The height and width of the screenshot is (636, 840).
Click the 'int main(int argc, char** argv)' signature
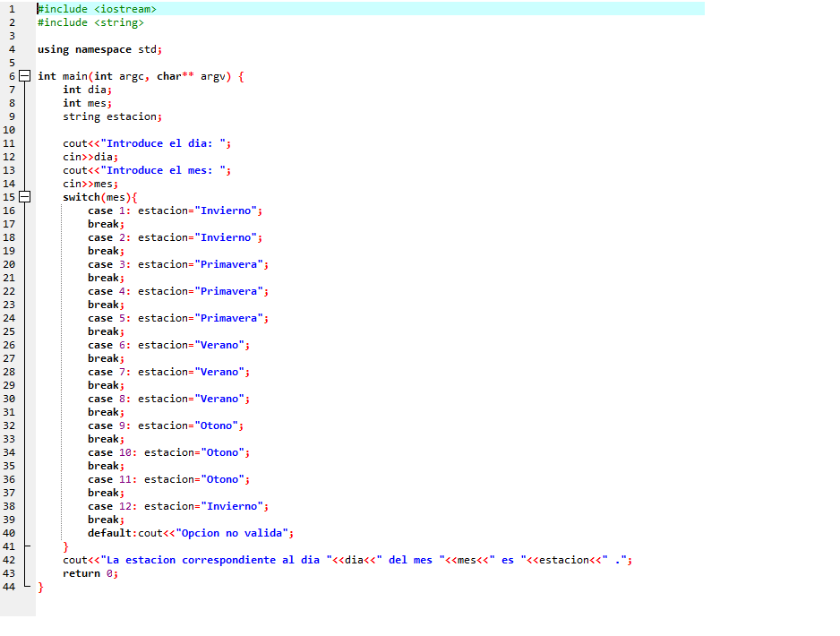pos(134,76)
